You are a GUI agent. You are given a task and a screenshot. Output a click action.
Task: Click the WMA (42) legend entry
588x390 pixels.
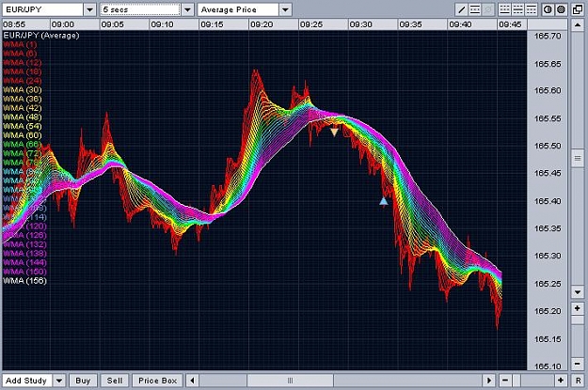click(23, 108)
